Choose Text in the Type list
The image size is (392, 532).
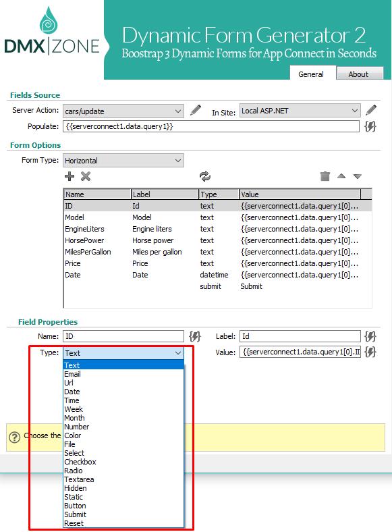[123, 365]
